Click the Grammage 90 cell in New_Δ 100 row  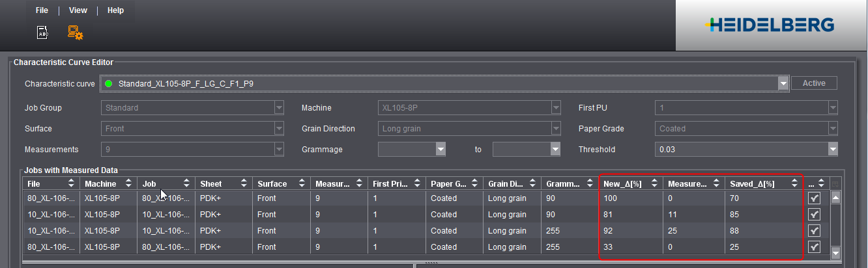[x=570, y=198]
